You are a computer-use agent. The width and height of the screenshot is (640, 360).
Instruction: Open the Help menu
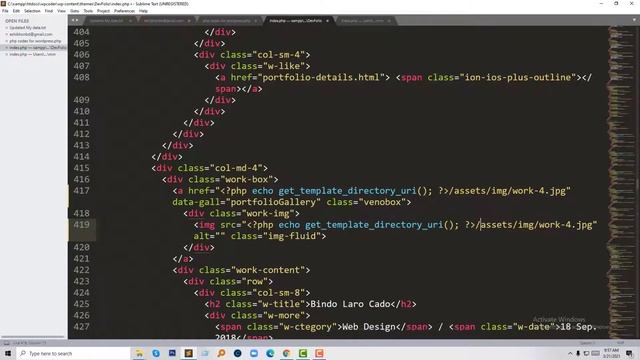pos(143,11)
